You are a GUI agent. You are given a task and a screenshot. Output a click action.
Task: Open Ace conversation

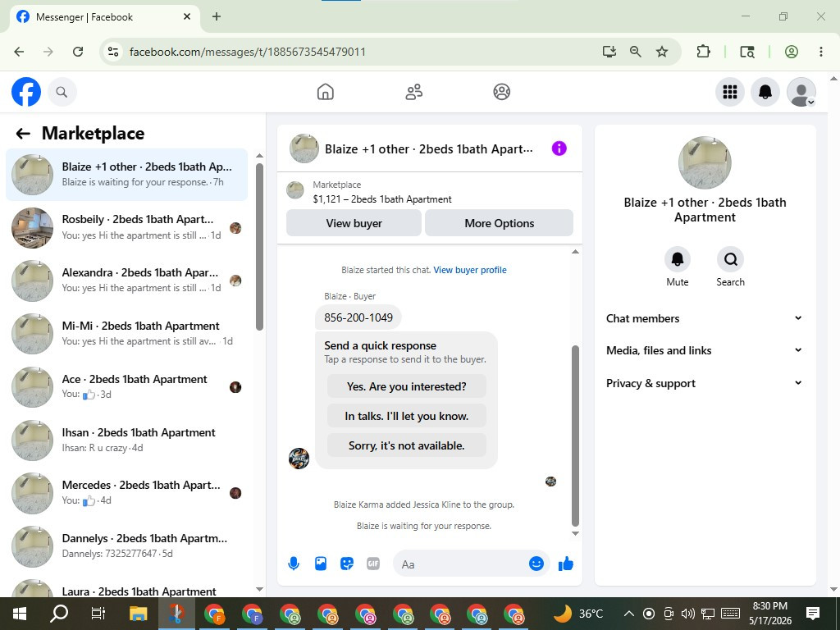click(127, 387)
